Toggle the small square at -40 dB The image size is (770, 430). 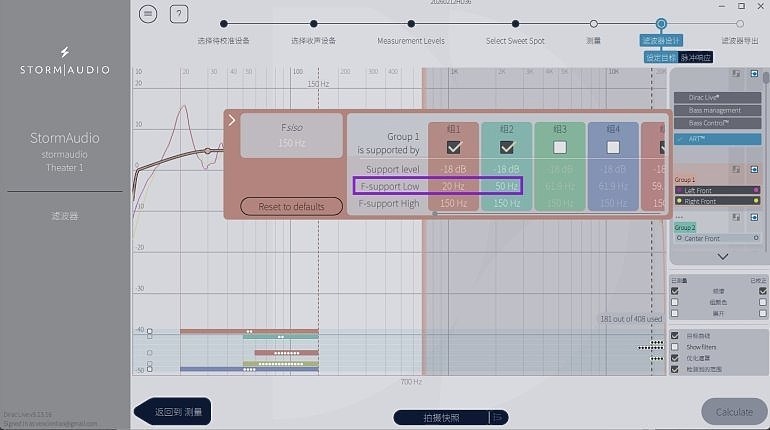pos(149,331)
